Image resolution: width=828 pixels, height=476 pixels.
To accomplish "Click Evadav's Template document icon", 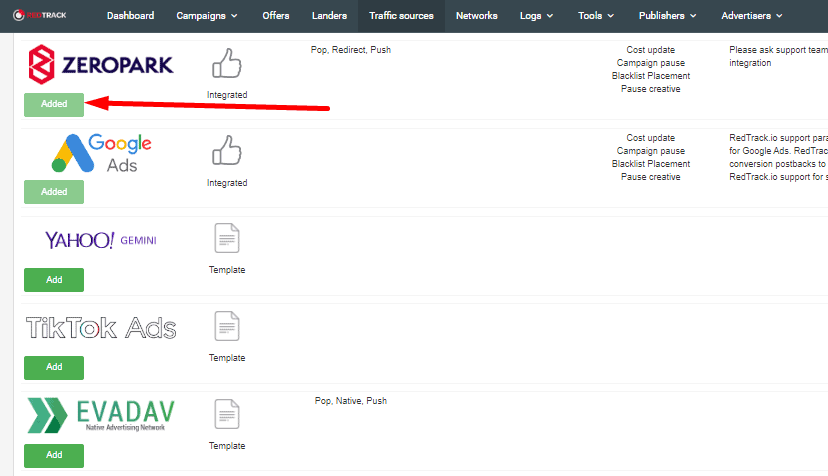I will 227,415.
